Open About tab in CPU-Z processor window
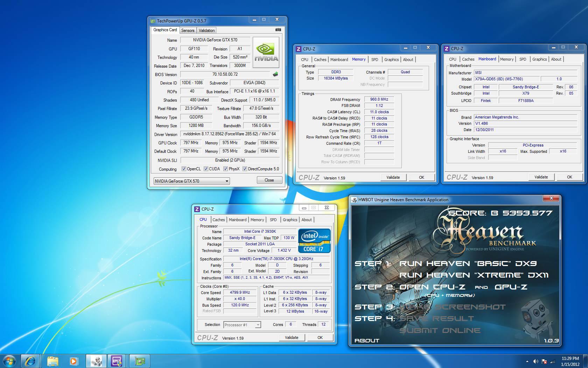 (307, 220)
